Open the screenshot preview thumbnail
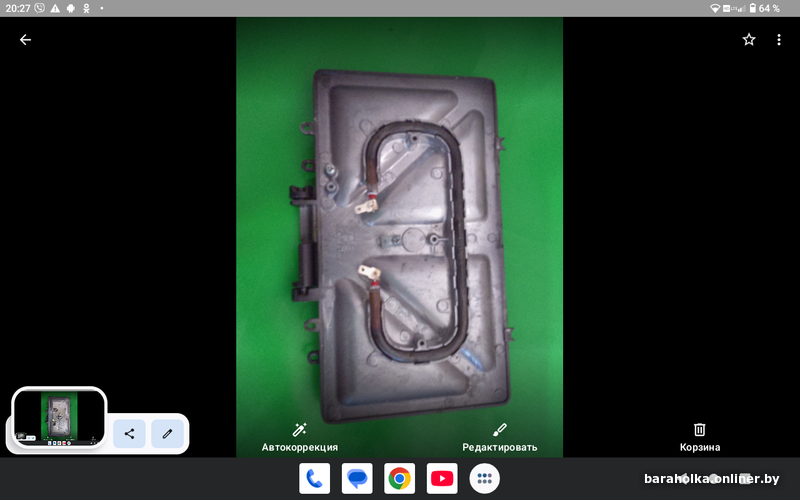The width and height of the screenshot is (800, 500). coord(59,418)
